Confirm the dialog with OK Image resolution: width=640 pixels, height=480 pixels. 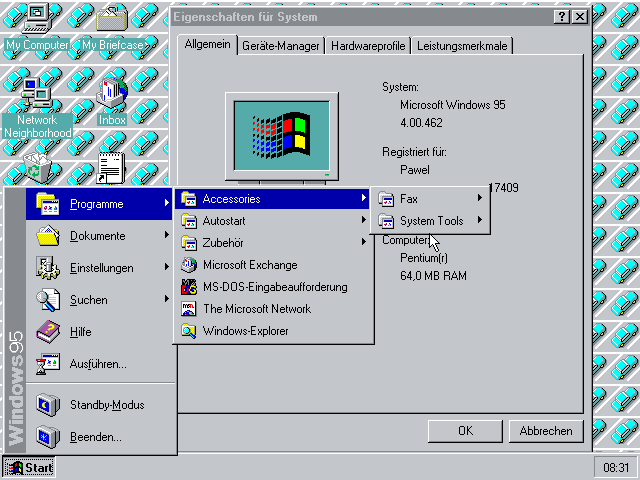tap(465, 431)
